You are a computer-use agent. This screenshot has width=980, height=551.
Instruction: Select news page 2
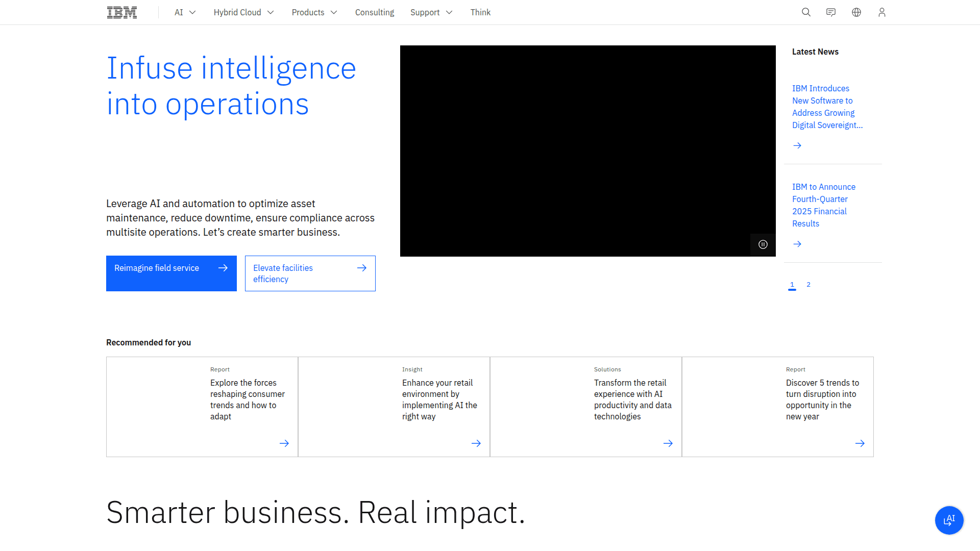[x=808, y=285]
